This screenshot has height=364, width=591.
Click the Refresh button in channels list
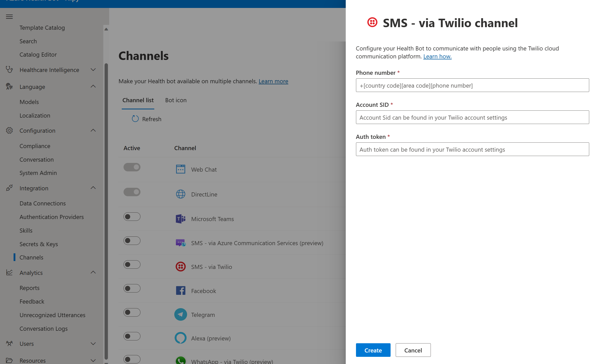[147, 119]
